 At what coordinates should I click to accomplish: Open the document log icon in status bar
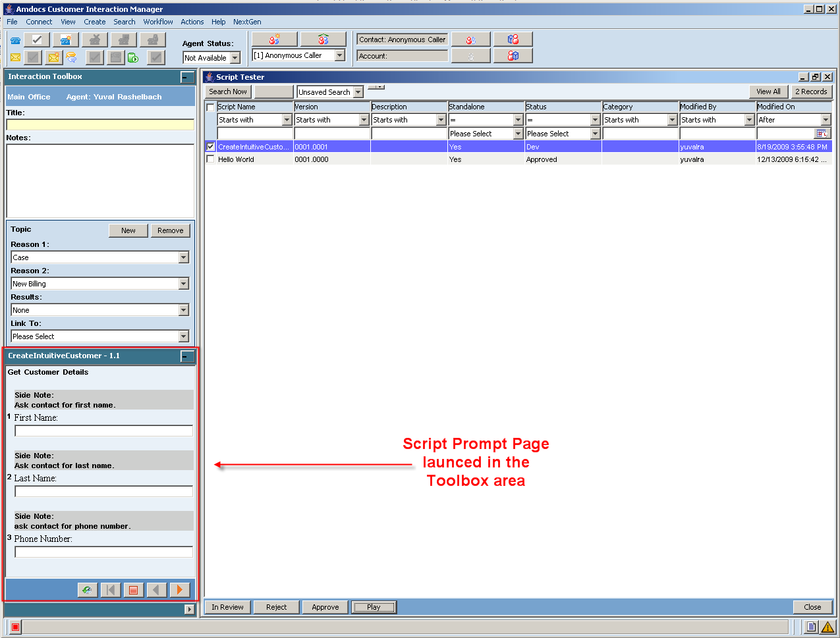point(812,627)
